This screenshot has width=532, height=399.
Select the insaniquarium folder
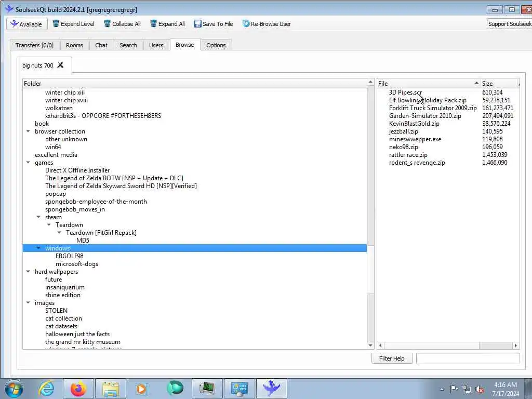(65, 287)
